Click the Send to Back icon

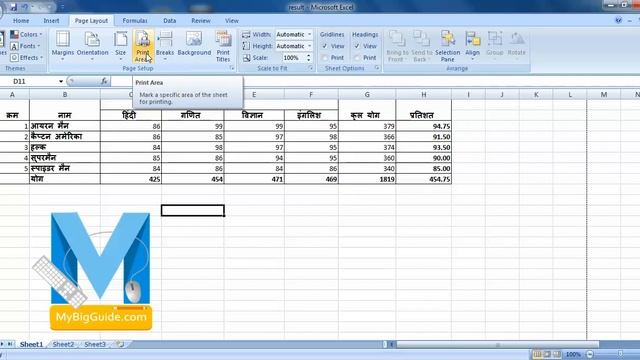(422, 46)
